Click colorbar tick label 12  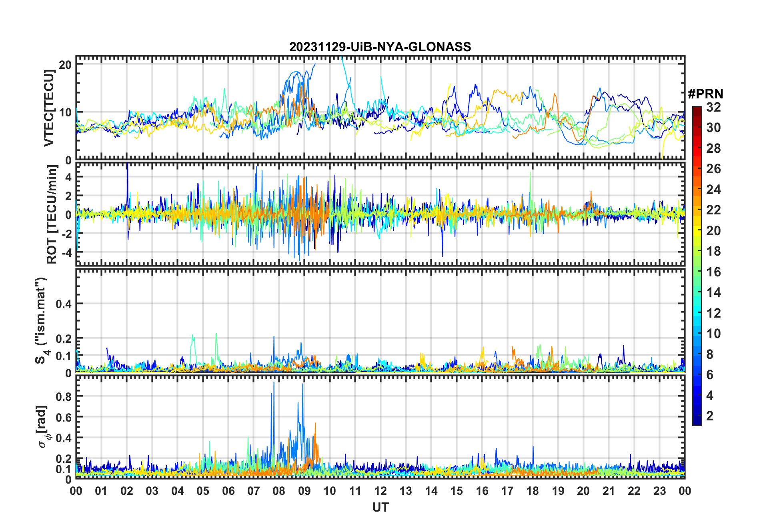[713, 313]
